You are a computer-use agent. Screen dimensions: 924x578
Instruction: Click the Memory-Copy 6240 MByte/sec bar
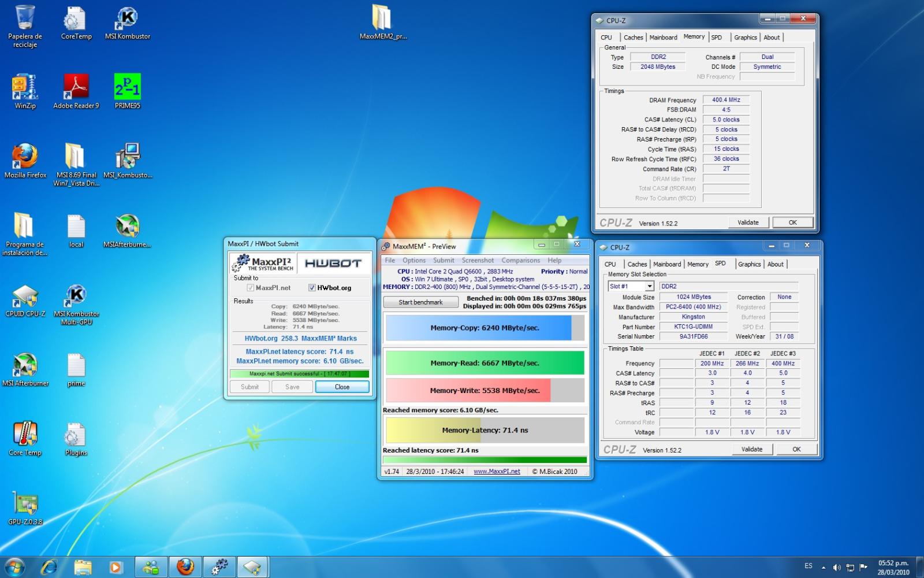tap(485, 328)
